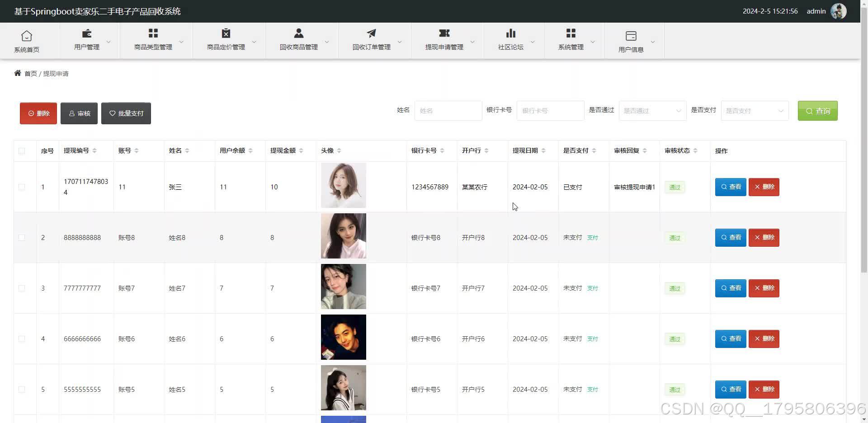The image size is (868, 423).
Task: Click the 提现申请管理 ticket icon
Action: pyautogui.click(x=444, y=33)
